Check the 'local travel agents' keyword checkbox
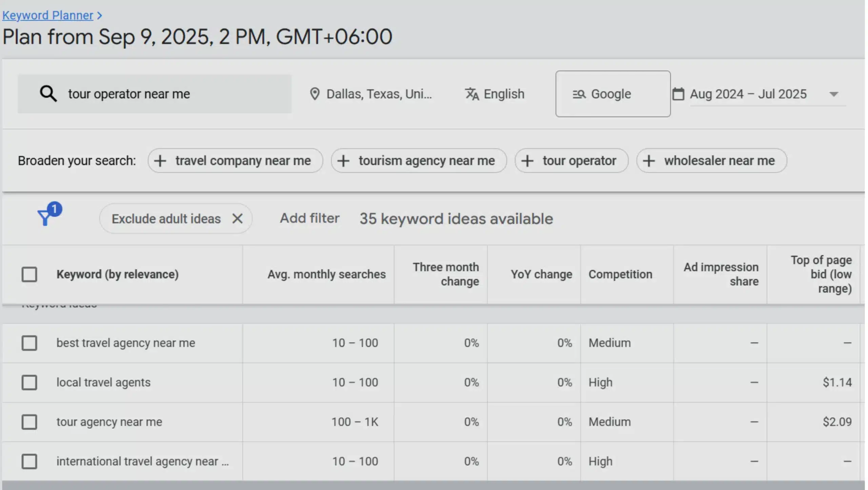This screenshot has height=490, width=868. (29, 382)
